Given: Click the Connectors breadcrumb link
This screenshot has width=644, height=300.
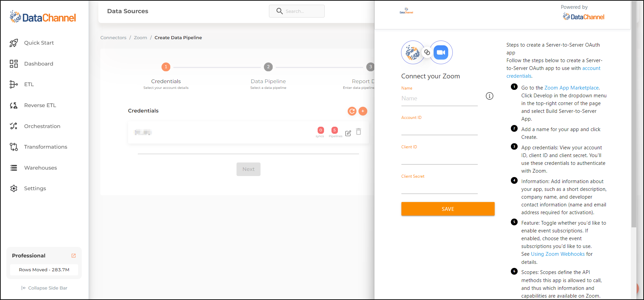Looking at the screenshot, I should point(113,38).
